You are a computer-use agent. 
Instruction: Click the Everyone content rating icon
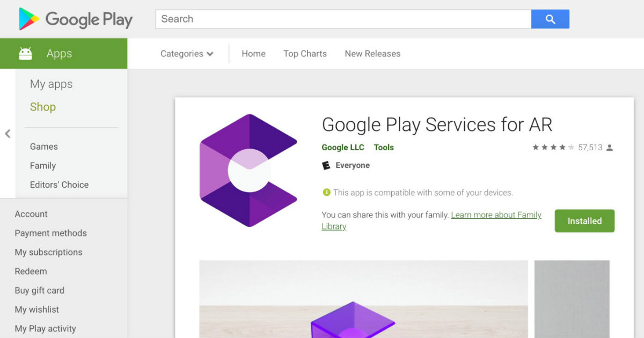pyautogui.click(x=326, y=165)
